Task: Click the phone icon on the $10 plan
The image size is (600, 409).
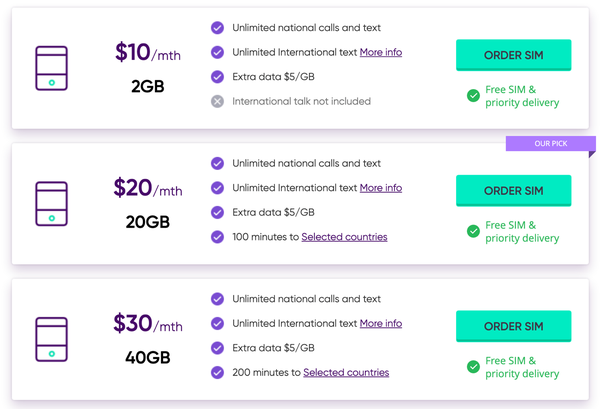Action: [x=52, y=68]
